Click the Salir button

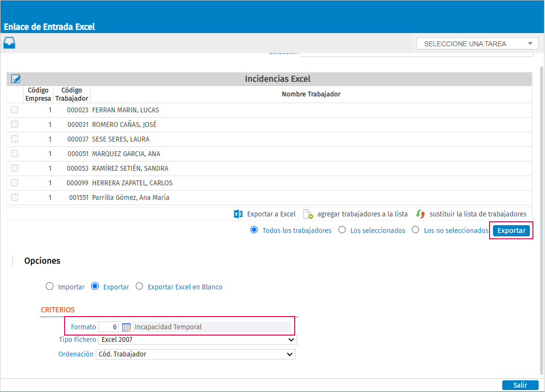(520, 385)
